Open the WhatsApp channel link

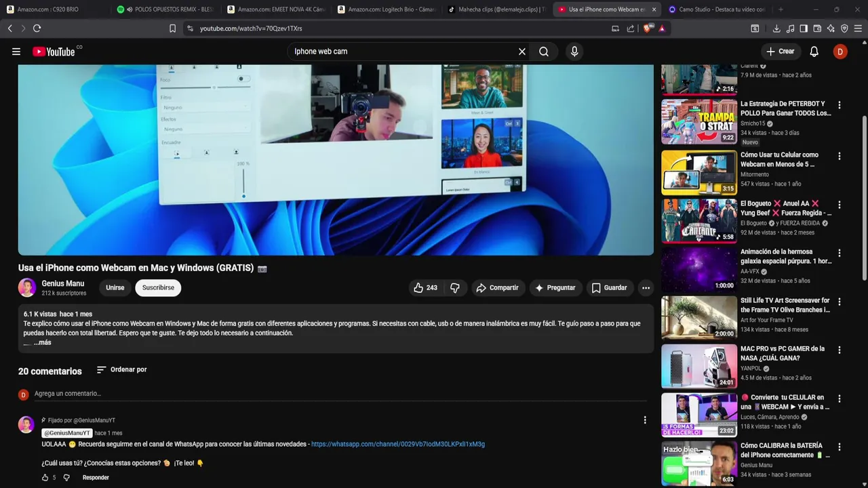(x=398, y=445)
